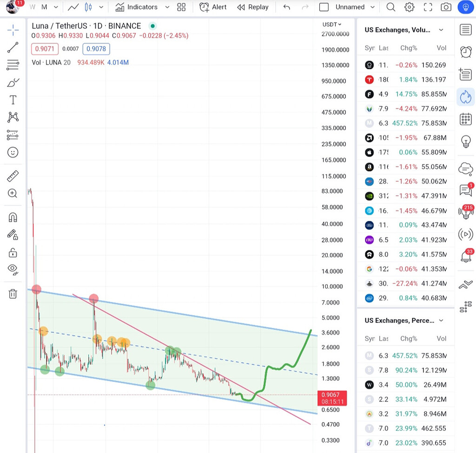Take a chart snapshot with camera icon
Image resolution: width=476 pixels, height=453 pixels.
tap(446, 7)
